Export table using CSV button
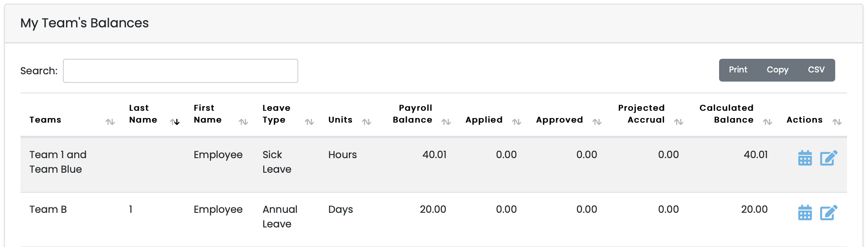Screen dimensions: 868x247 pos(816,70)
